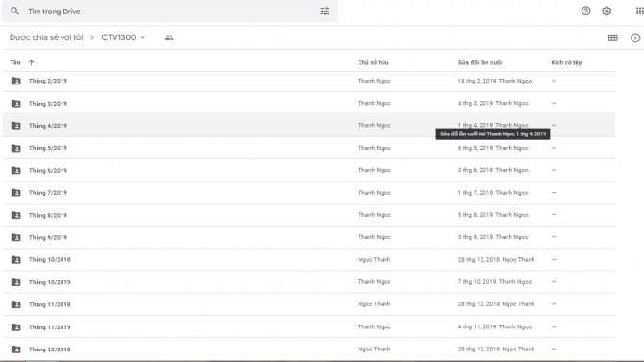Click the folder icon of Tháng 2/2019
The height and width of the screenshot is (362, 644).
click(15, 81)
